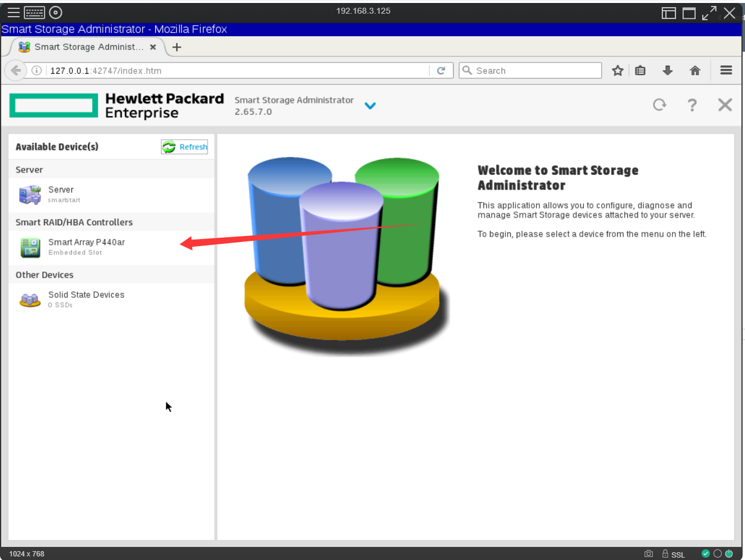Click the Solid State Devices icon
The height and width of the screenshot is (560, 745).
tap(30, 300)
